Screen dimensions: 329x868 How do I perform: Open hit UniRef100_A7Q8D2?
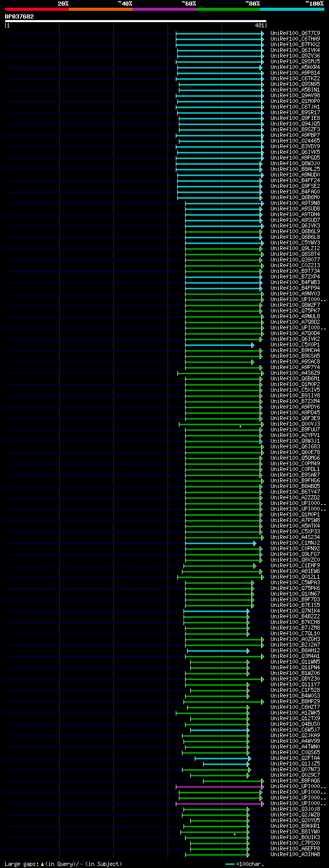coord(295,322)
